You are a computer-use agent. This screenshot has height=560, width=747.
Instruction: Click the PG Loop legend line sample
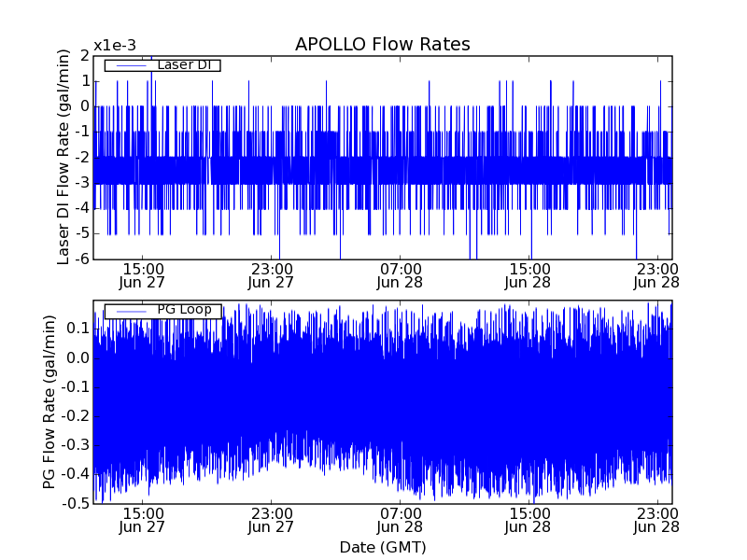[131, 312]
